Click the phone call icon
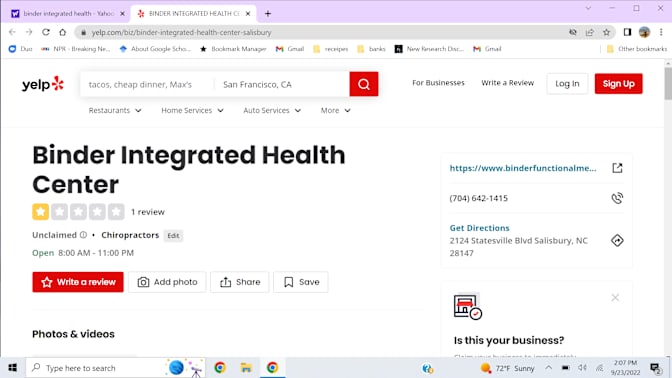672x378 pixels. click(617, 198)
